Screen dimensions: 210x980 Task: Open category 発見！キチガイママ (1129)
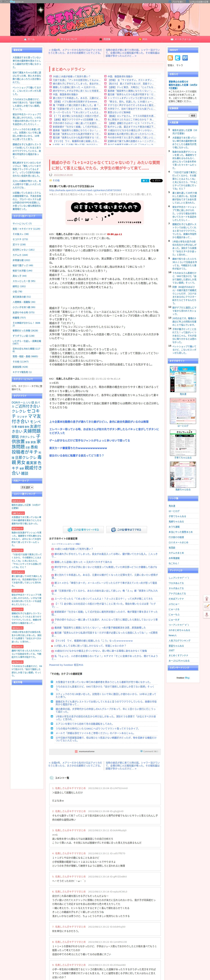coord(26,229)
